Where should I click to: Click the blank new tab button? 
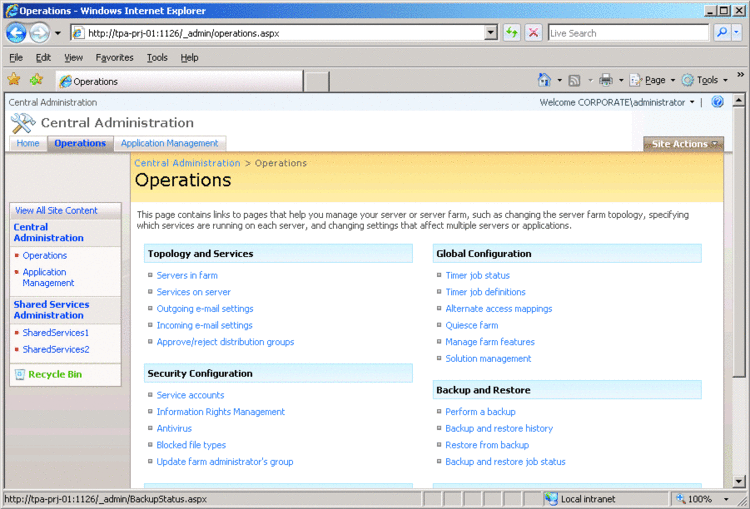pos(316,81)
